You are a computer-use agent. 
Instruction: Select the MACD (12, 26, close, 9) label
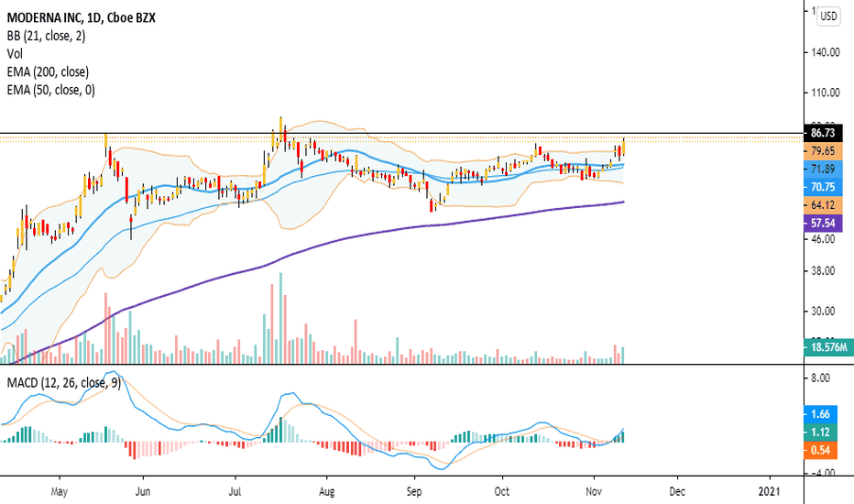64,383
